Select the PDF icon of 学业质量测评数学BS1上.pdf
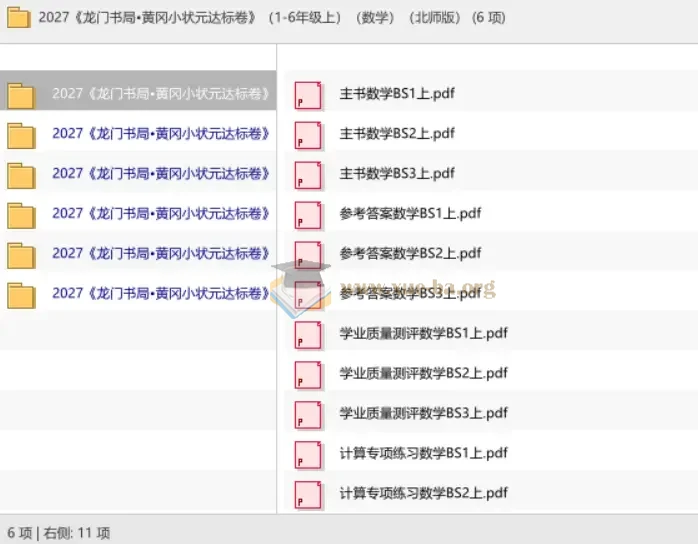This screenshot has height=544, width=698. (x=308, y=335)
